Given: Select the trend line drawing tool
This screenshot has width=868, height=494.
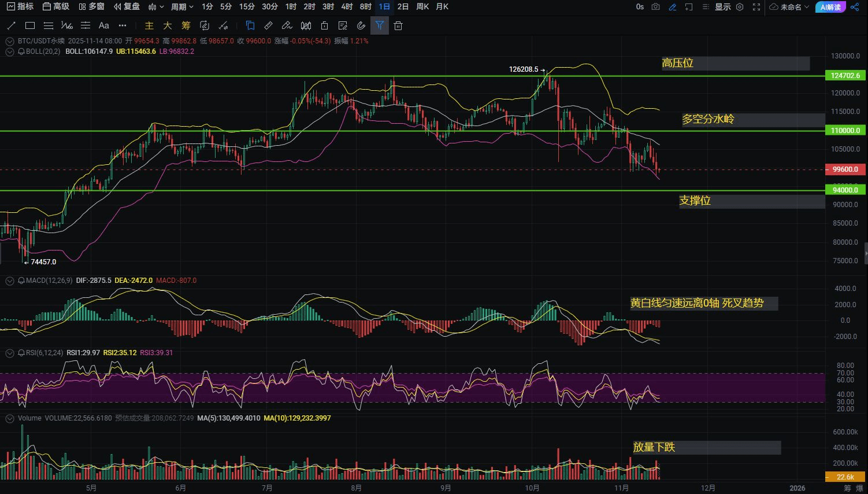Looking at the screenshot, I should click(11, 25).
